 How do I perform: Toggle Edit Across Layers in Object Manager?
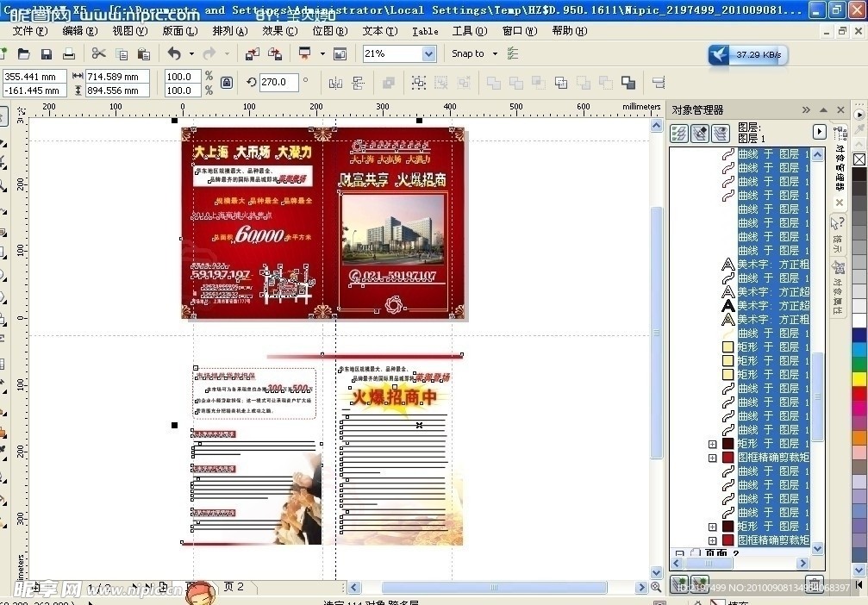point(700,133)
